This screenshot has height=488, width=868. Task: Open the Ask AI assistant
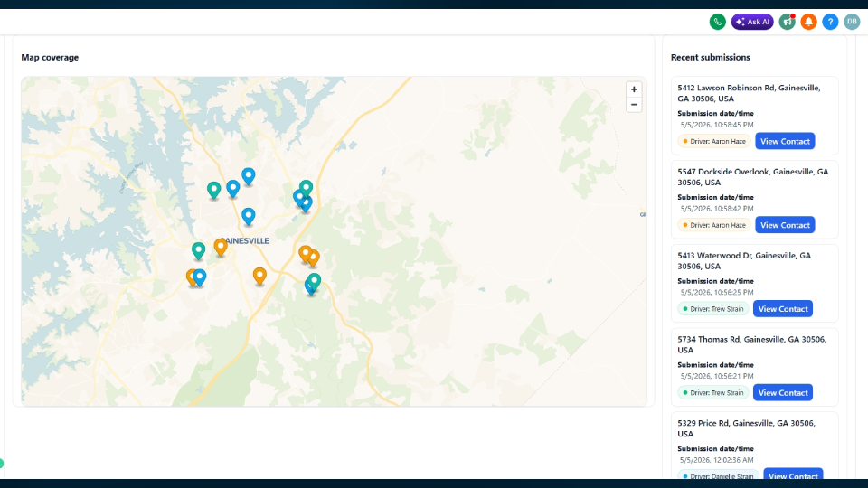pos(752,22)
